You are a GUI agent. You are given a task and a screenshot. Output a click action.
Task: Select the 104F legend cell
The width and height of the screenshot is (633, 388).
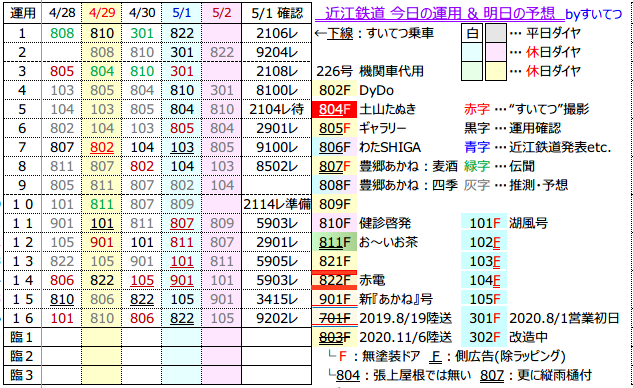click(484, 280)
